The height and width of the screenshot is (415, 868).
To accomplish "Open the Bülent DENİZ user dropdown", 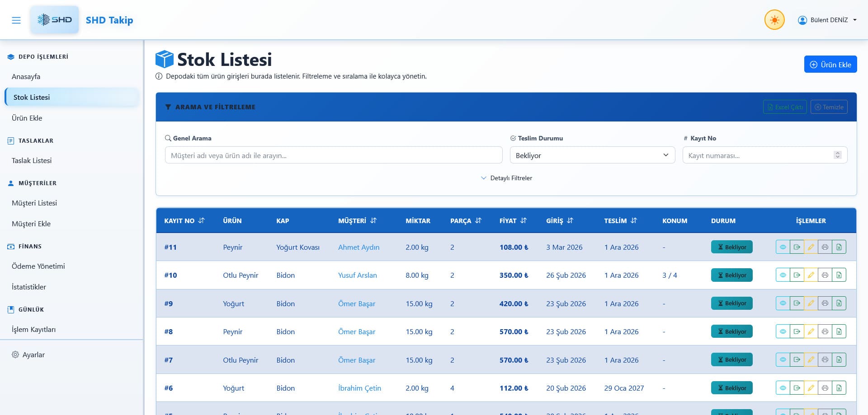I will click(827, 20).
